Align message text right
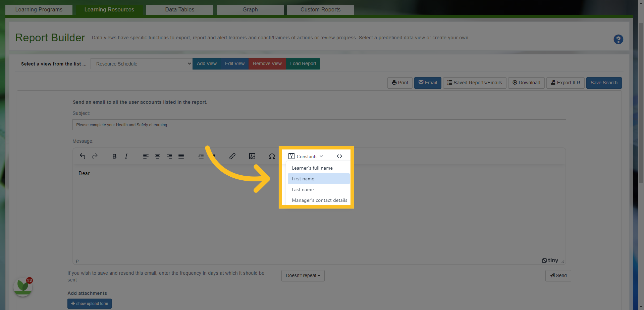The width and height of the screenshot is (644, 310). click(x=169, y=156)
